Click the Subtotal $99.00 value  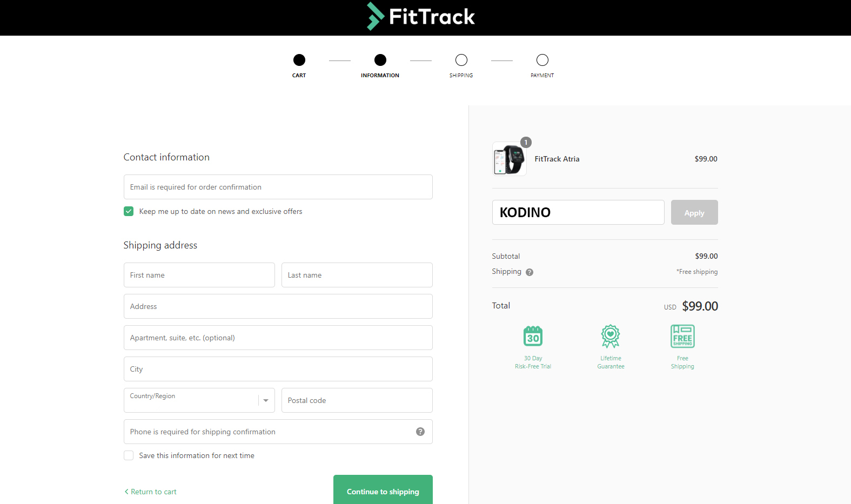coord(706,256)
